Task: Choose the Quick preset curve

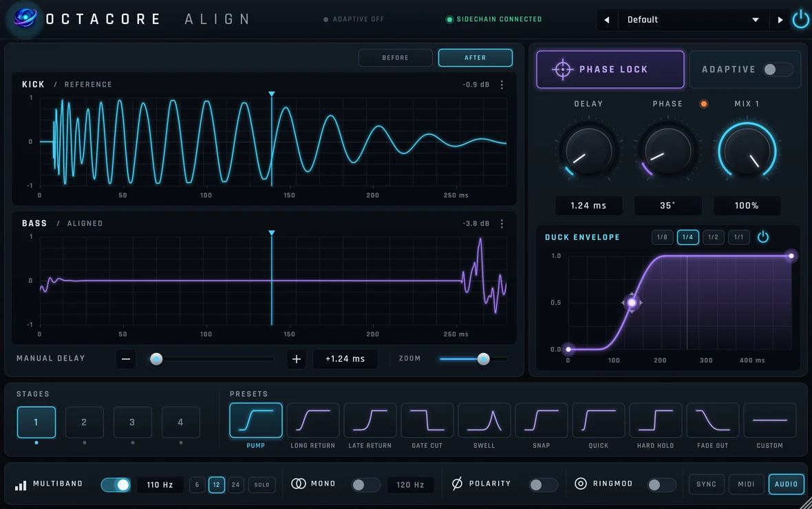Action: point(599,420)
